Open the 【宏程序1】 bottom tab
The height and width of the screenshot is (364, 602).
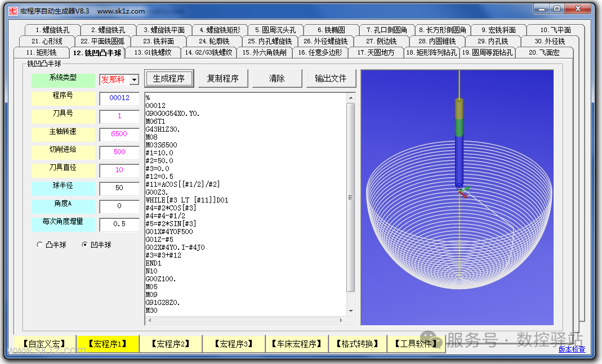point(108,344)
